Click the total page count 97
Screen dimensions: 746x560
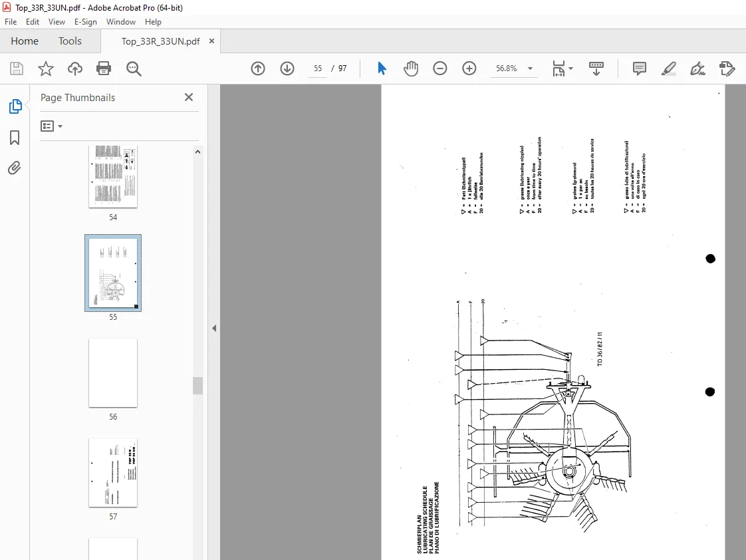pyautogui.click(x=342, y=69)
